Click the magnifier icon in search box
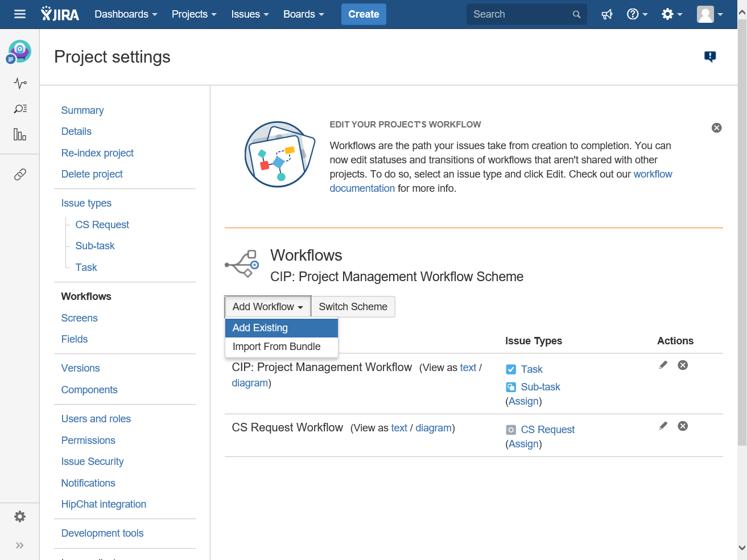 (576, 14)
